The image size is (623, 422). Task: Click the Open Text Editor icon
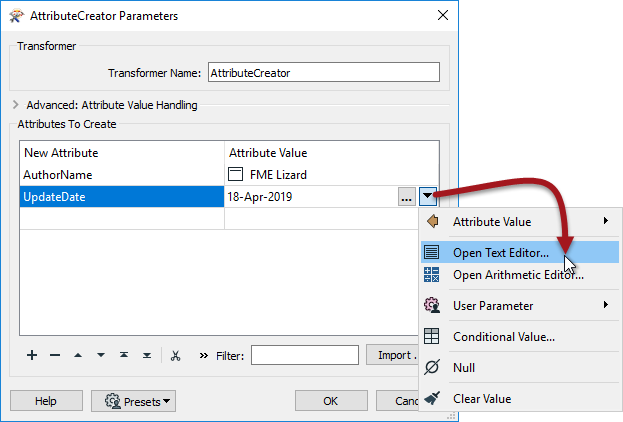[x=431, y=252]
